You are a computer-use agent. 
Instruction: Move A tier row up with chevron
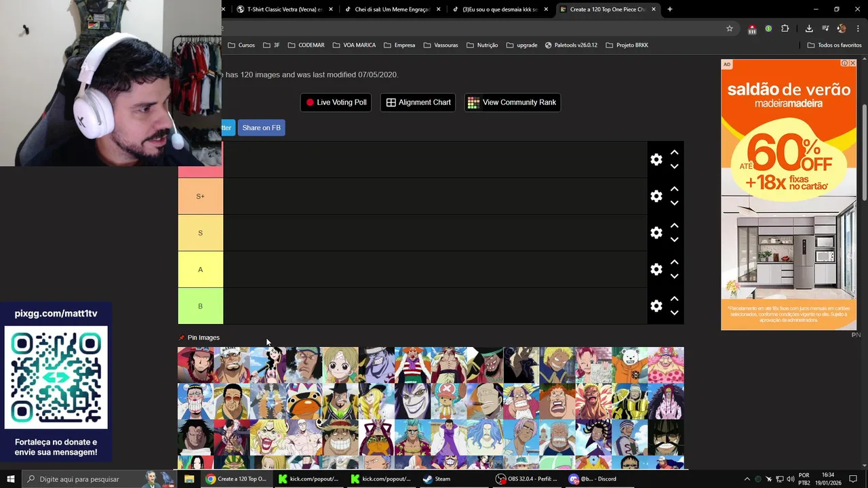[x=674, y=262]
